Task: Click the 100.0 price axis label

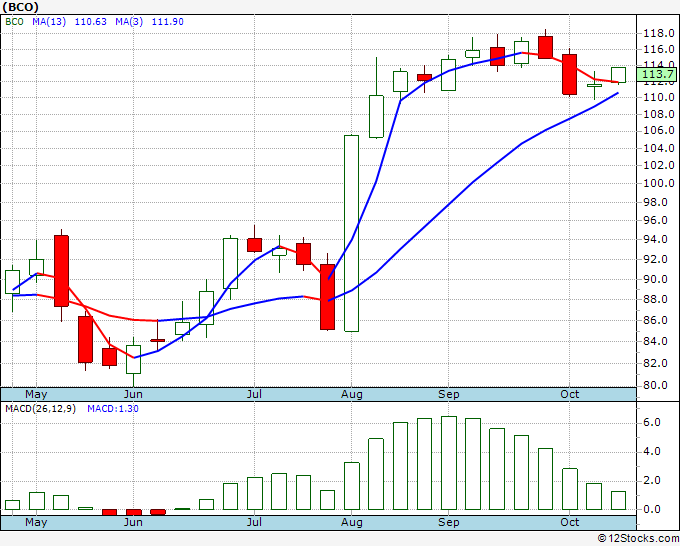Action: pos(659,183)
